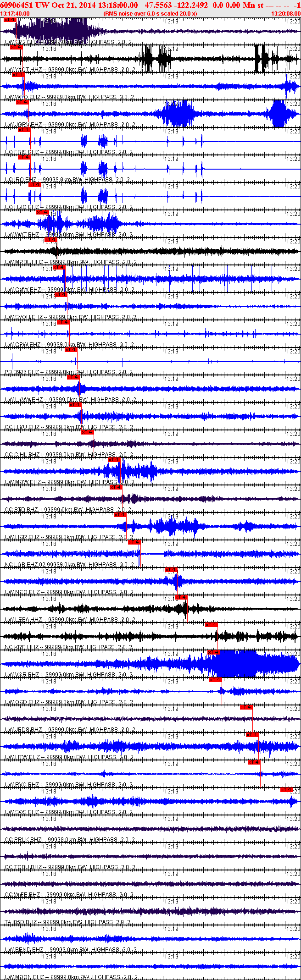Click the 'UW.MOON.EHZ' station label
Image resolution: width=301 pixels, height=980 pixels.
[25, 977]
